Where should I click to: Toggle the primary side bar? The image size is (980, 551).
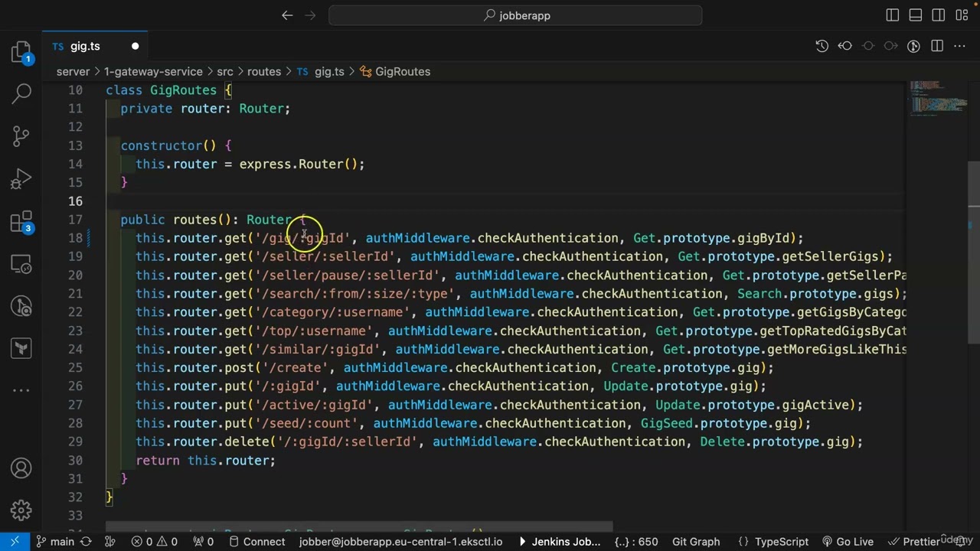click(893, 15)
